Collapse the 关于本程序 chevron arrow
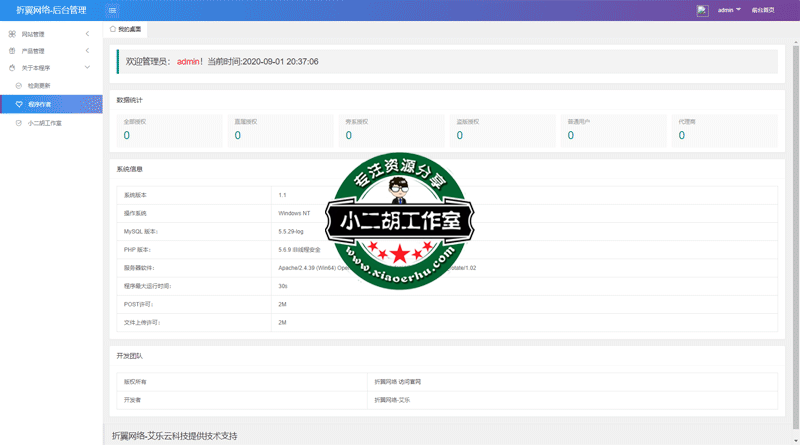 87,68
